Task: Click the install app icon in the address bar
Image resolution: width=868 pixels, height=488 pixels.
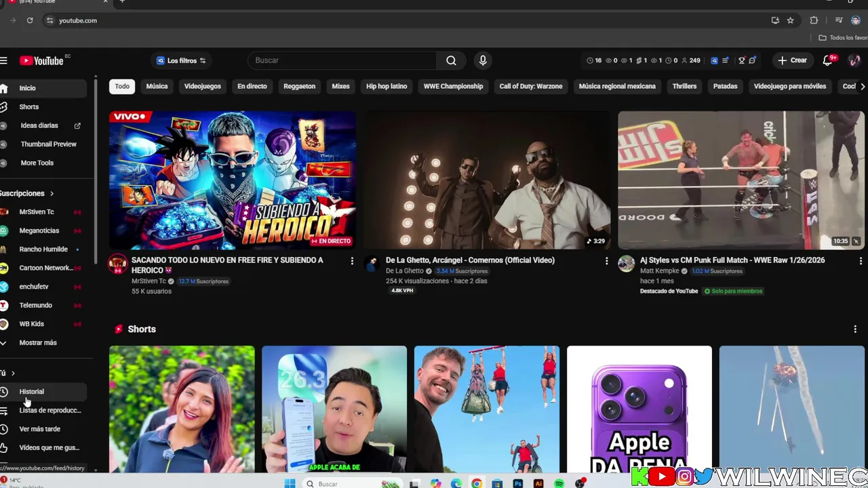Action: click(775, 20)
